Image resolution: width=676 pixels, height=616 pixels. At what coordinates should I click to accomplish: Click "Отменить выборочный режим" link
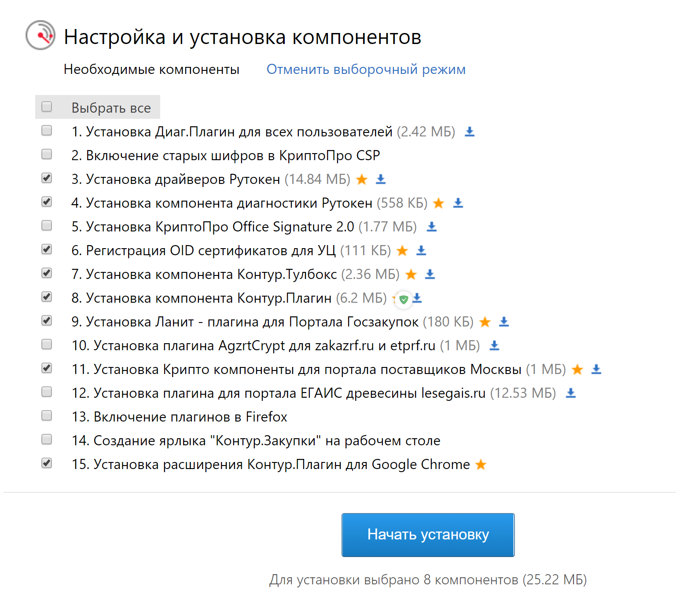point(366,70)
